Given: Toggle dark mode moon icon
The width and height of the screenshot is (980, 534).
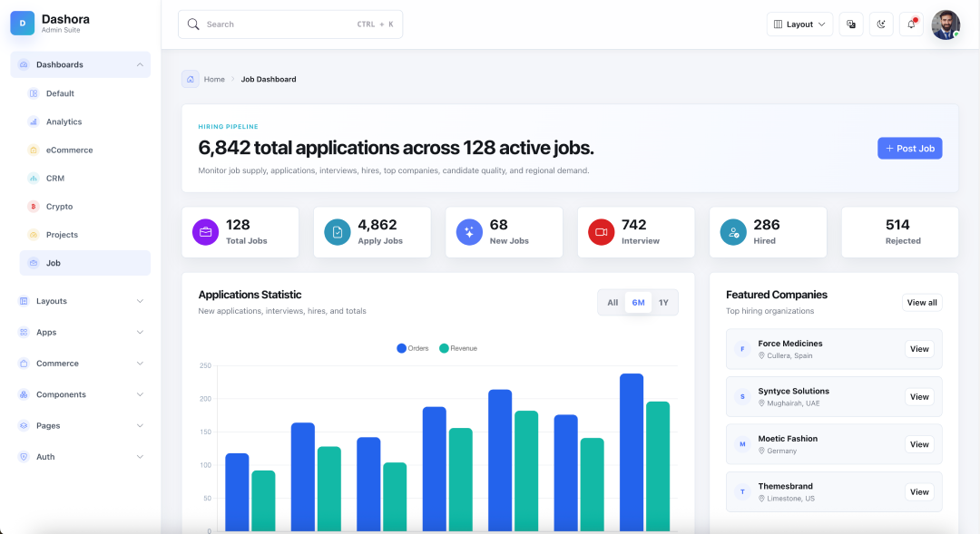Looking at the screenshot, I should coord(881,24).
